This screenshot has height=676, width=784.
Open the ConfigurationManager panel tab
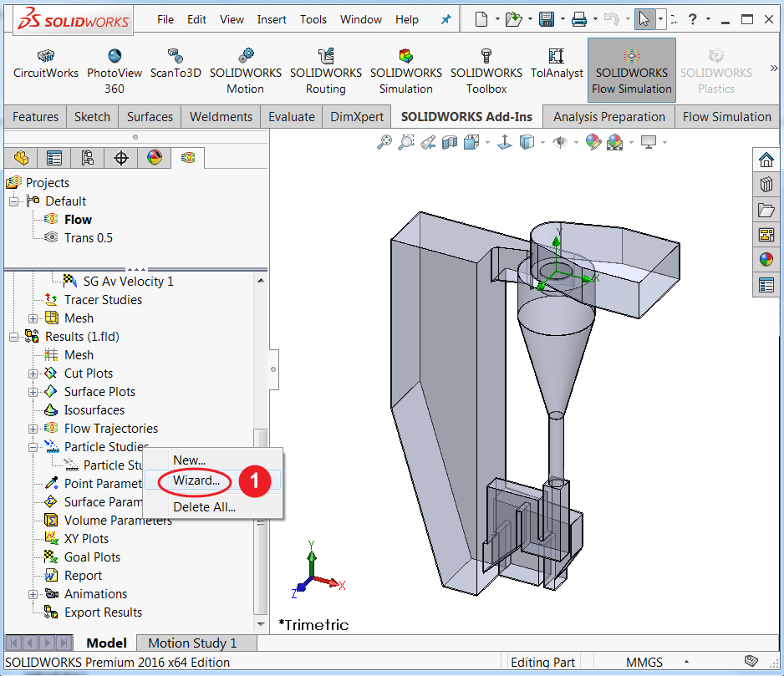pos(88,158)
